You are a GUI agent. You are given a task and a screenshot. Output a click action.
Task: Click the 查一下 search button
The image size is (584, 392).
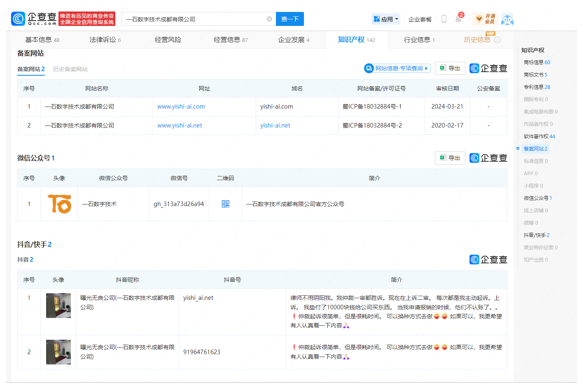(290, 19)
